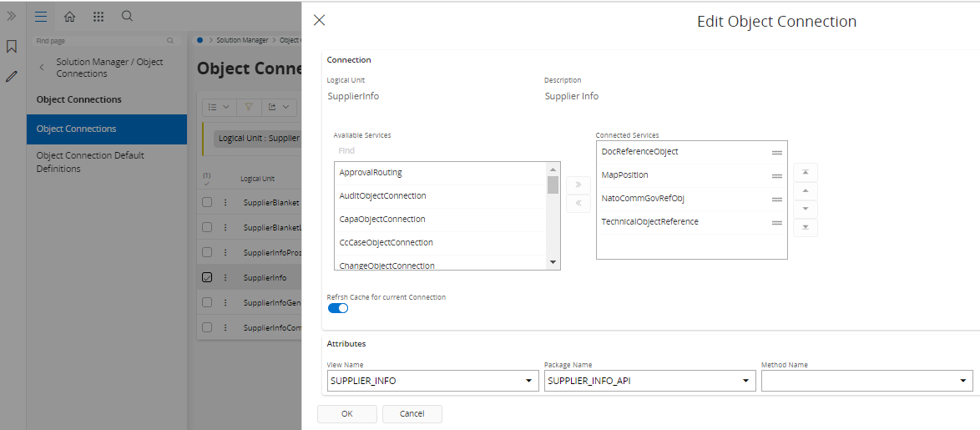Click the remove-all double left arrow button
The width and height of the screenshot is (980, 430).
tap(578, 204)
